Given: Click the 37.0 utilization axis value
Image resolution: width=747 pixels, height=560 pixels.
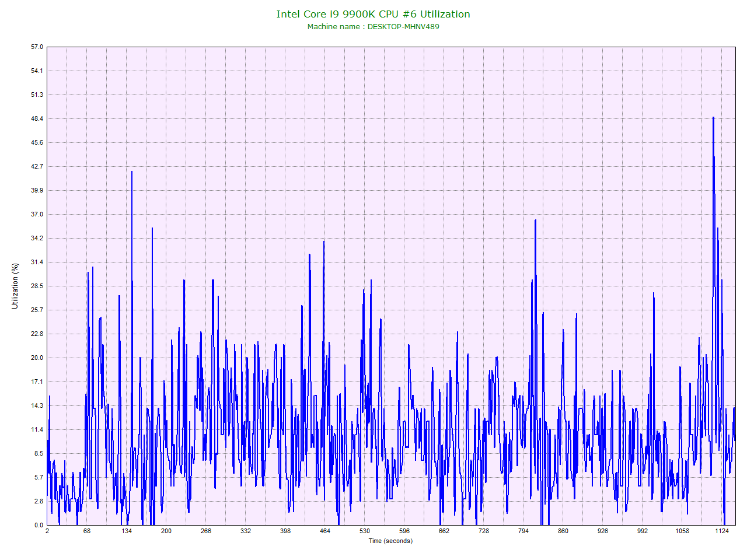Looking at the screenshot, I should tap(37, 214).
